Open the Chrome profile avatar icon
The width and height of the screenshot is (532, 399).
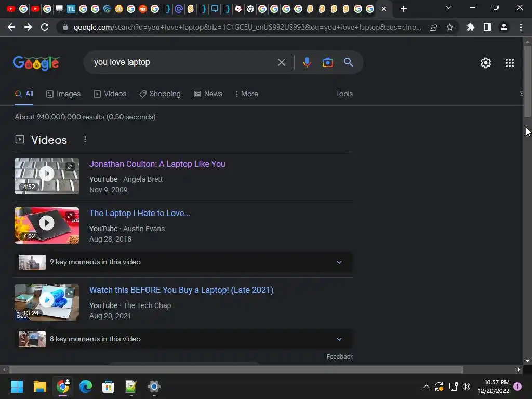point(503,27)
